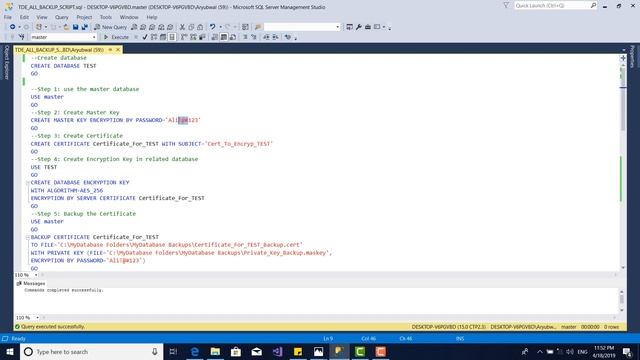Screen dimensions: 640x360
Task: Click Task View icon on taskbar
Action: coord(173,351)
